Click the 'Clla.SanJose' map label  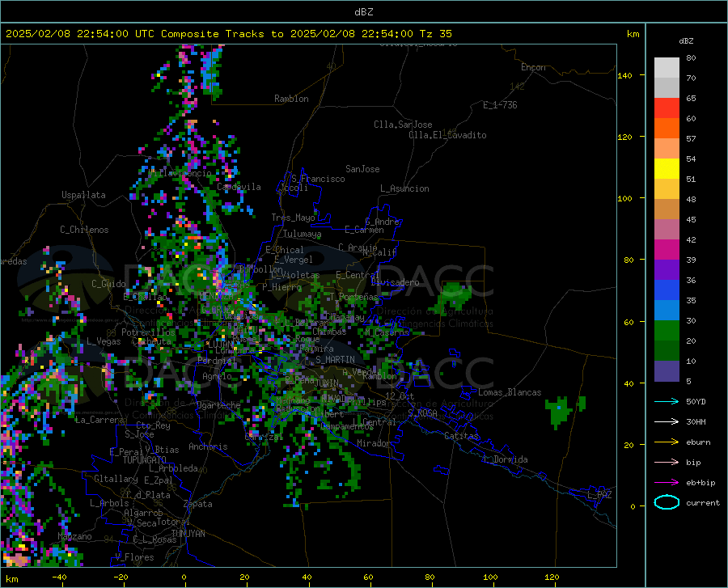403,125
